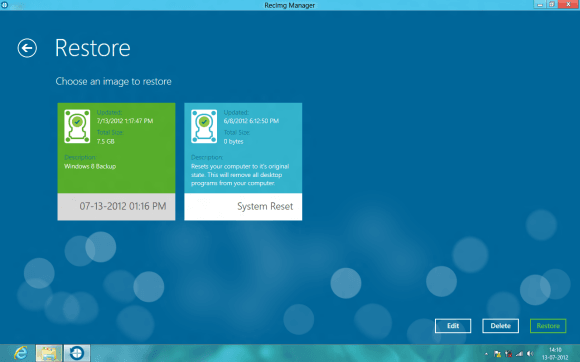This screenshot has height=362, width=580.
Task: Click the Delete button
Action: point(500,326)
